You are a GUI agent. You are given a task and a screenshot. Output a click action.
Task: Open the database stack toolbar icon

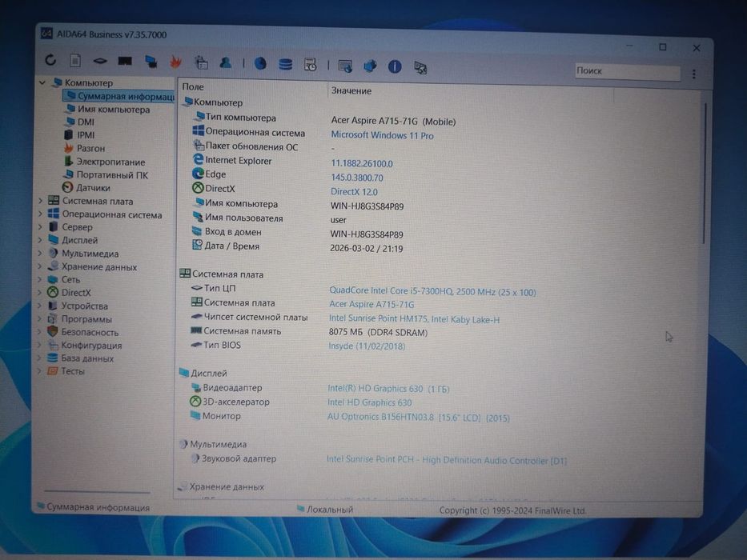click(285, 64)
